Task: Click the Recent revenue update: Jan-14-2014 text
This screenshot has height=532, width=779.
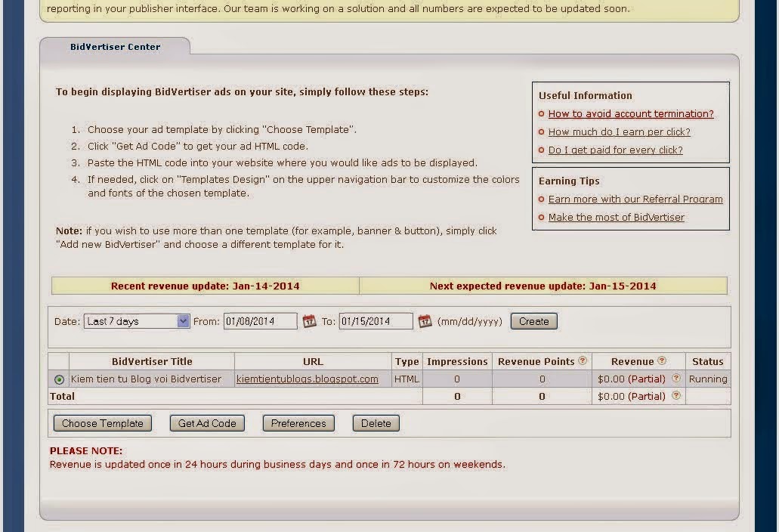Action: tap(206, 286)
